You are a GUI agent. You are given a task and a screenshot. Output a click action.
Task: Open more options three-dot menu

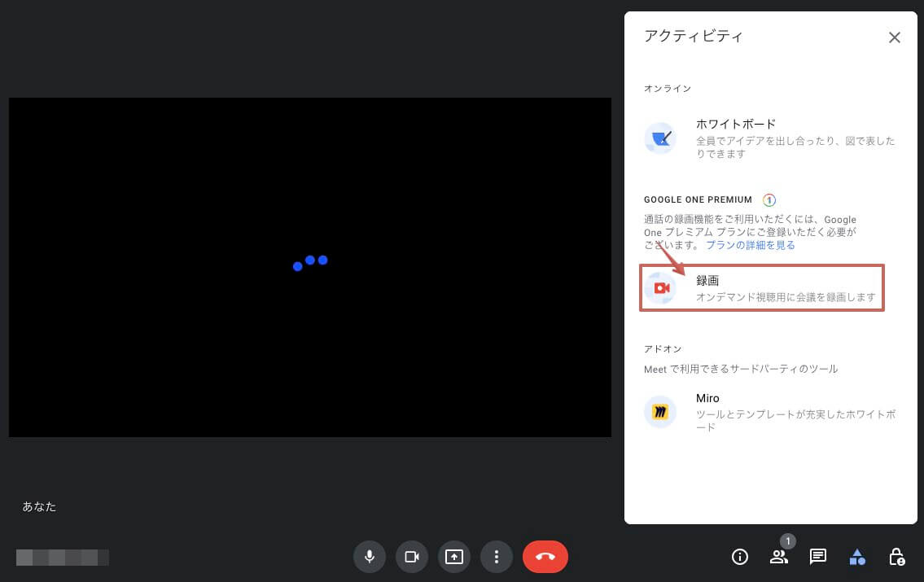(497, 557)
